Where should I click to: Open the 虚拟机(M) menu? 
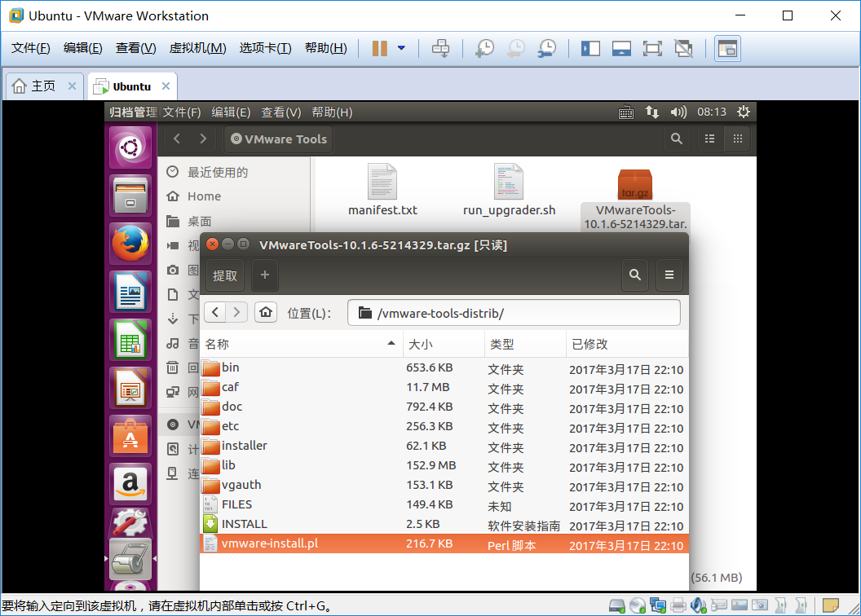197,48
